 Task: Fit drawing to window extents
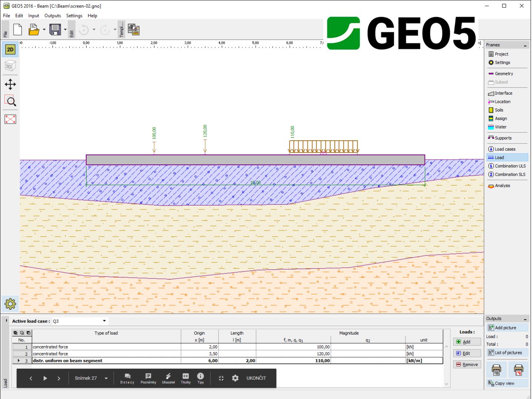10,119
